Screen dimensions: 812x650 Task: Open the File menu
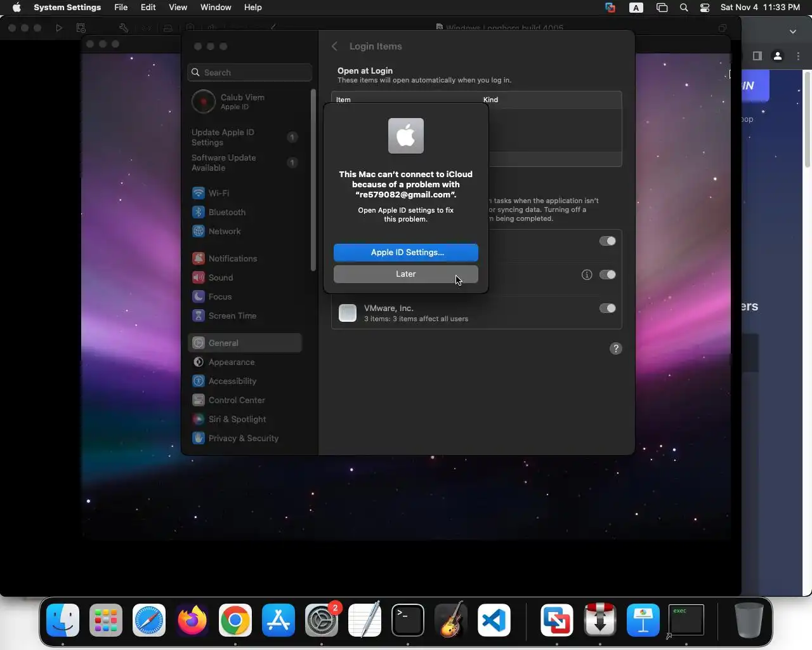(121, 8)
